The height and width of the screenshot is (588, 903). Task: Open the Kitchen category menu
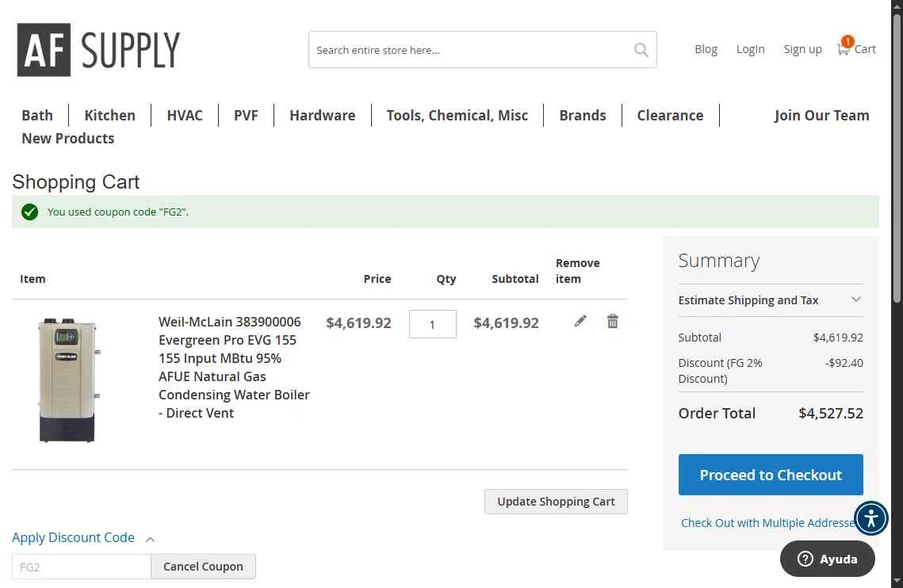(110, 115)
